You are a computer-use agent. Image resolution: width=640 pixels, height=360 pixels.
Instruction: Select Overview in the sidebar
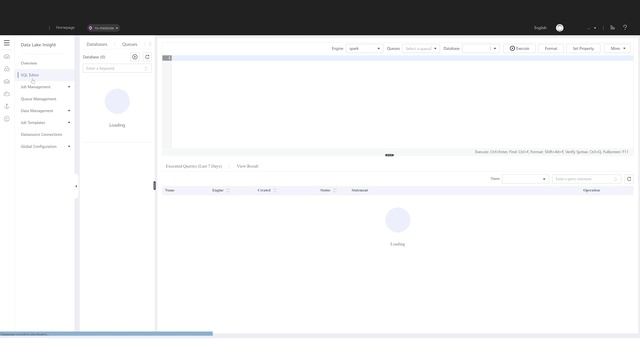coord(29,63)
